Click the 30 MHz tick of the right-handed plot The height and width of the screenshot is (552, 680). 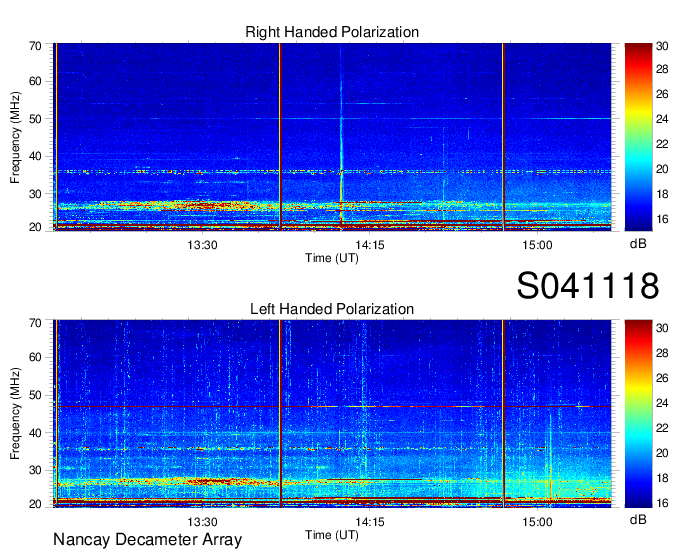click(x=35, y=194)
